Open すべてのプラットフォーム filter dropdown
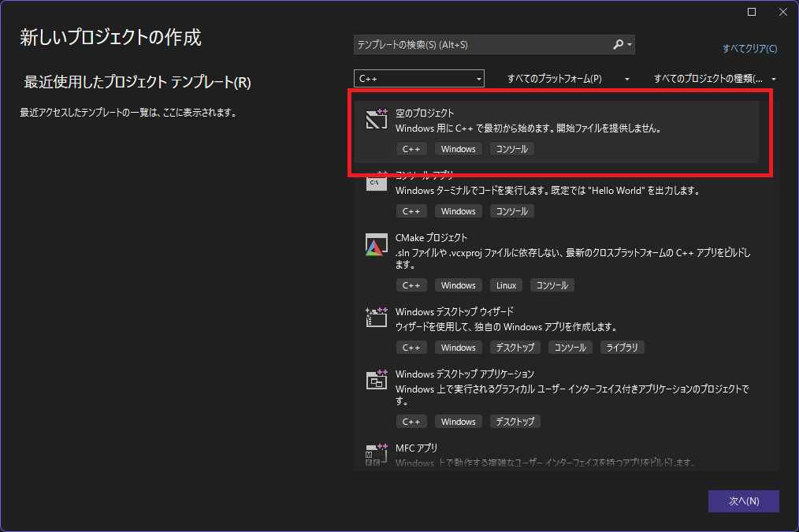The height and width of the screenshot is (532, 799). [568, 79]
